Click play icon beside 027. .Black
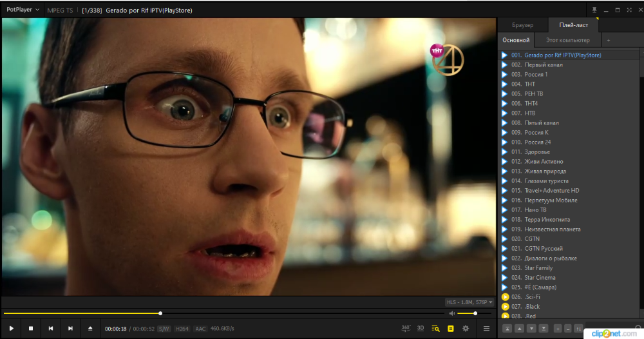 tap(505, 307)
